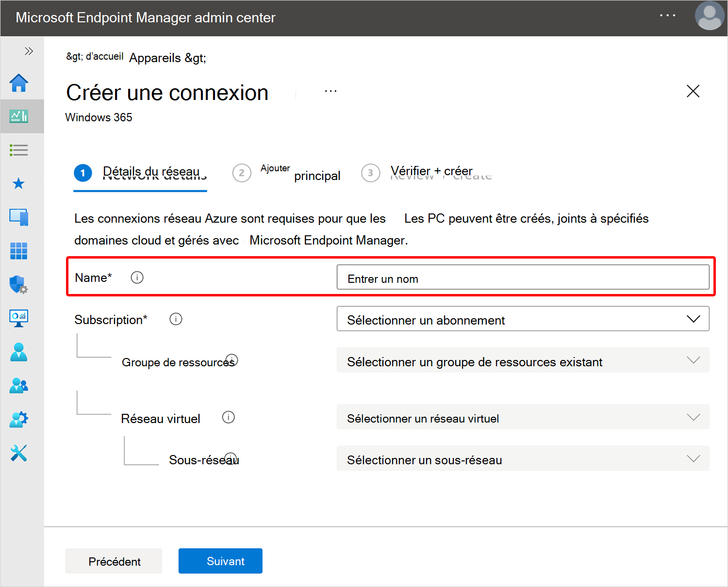Screen dimensions: 728x587
Task: Open the Troubleshooting tools icon
Action: coord(19,453)
